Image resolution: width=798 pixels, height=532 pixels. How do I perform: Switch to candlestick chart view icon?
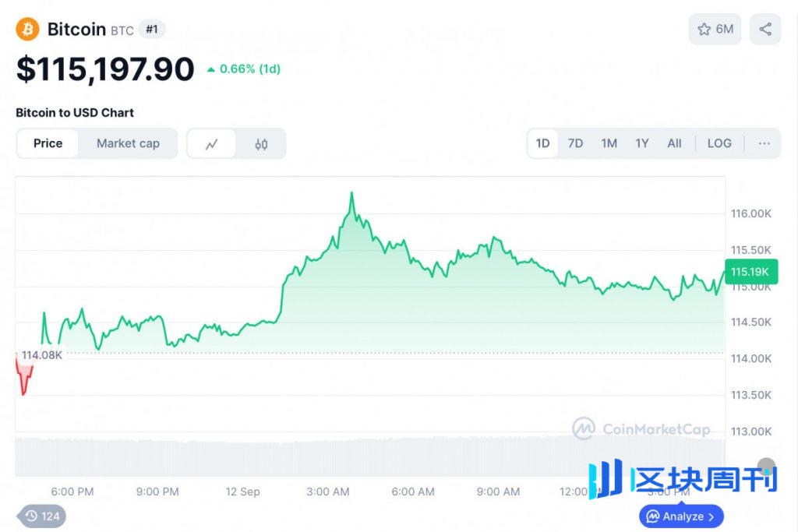[x=261, y=144]
